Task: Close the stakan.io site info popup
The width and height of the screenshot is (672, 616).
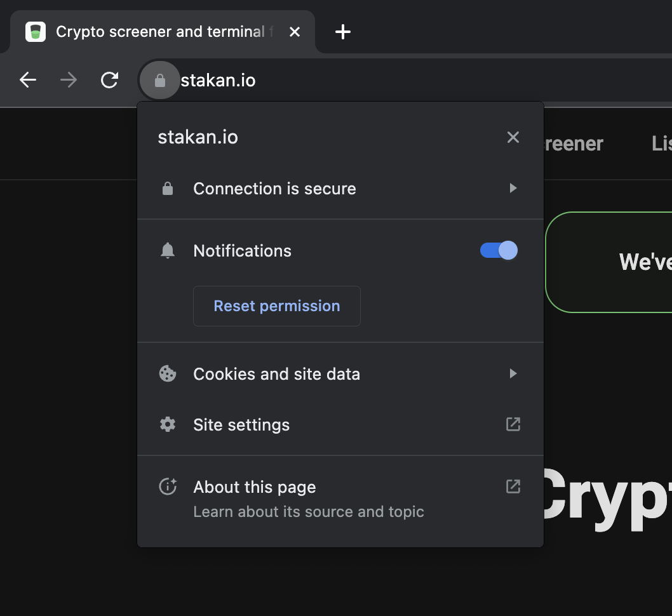Action: 513,137
